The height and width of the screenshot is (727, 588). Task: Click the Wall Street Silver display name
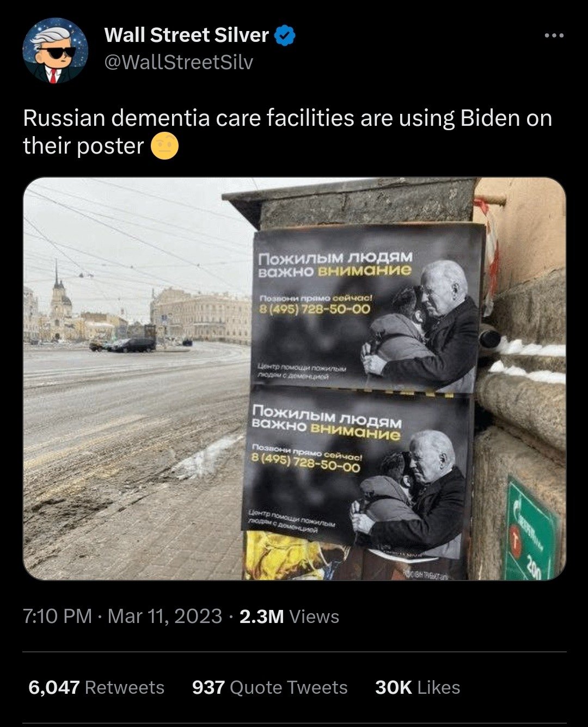point(186,35)
